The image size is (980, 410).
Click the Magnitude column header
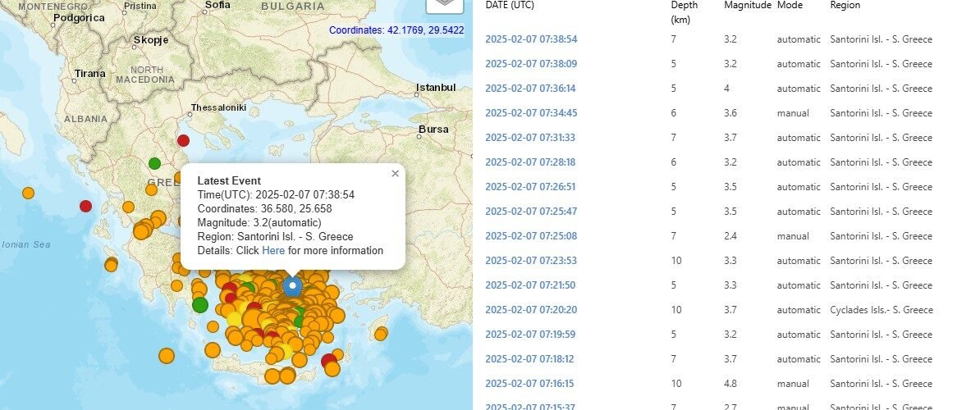(747, 5)
